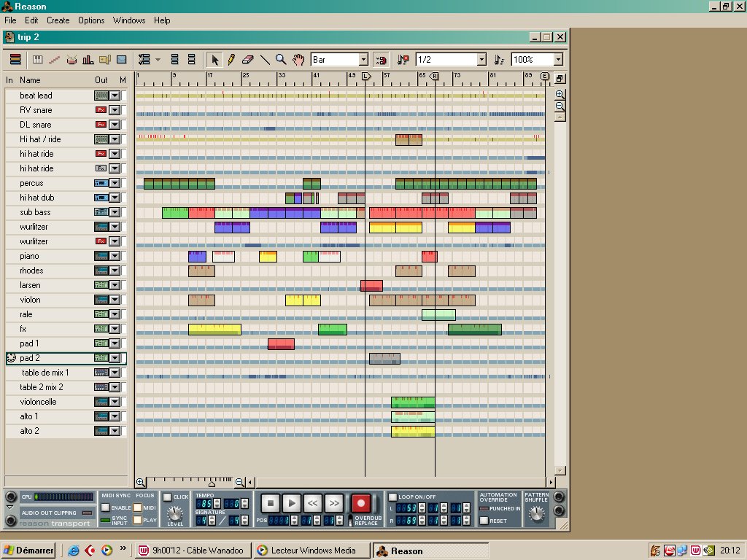Open the lane options dropdown arrow
The image size is (747, 560).
pyautogui.click(x=158, y=60)
